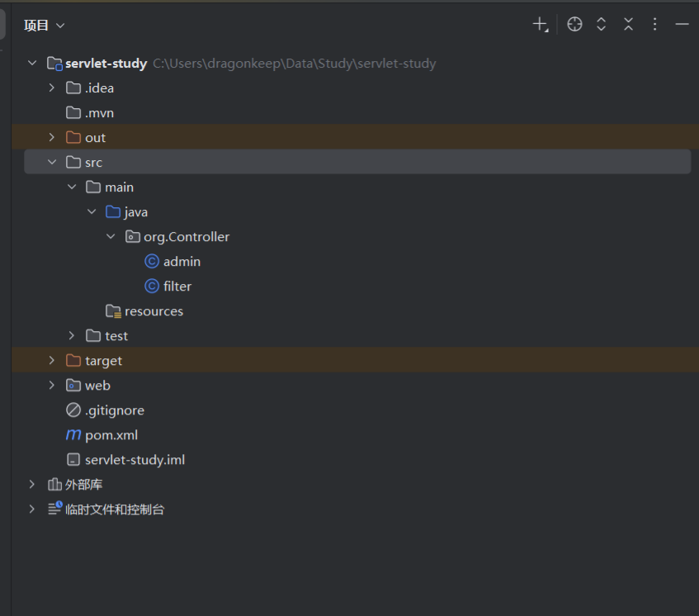Click the admin class icon
Image resolution: width=699 pixels, height=616 pixels.
(152, 262)
